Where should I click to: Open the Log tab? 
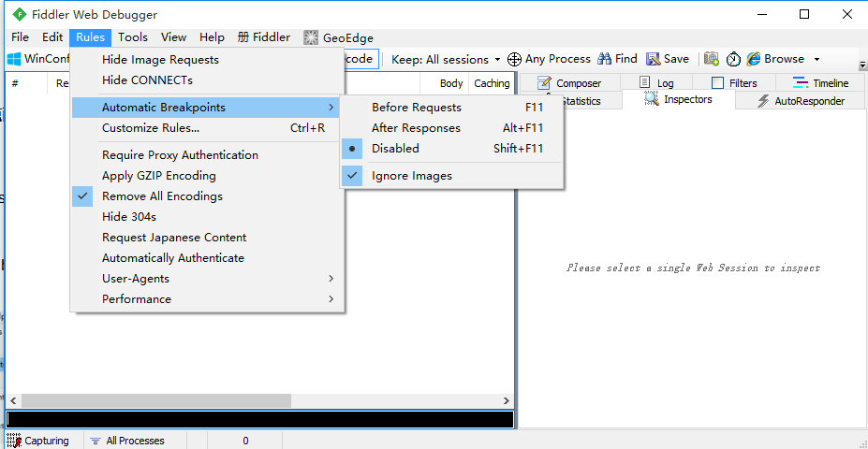(x=656, y=83)
